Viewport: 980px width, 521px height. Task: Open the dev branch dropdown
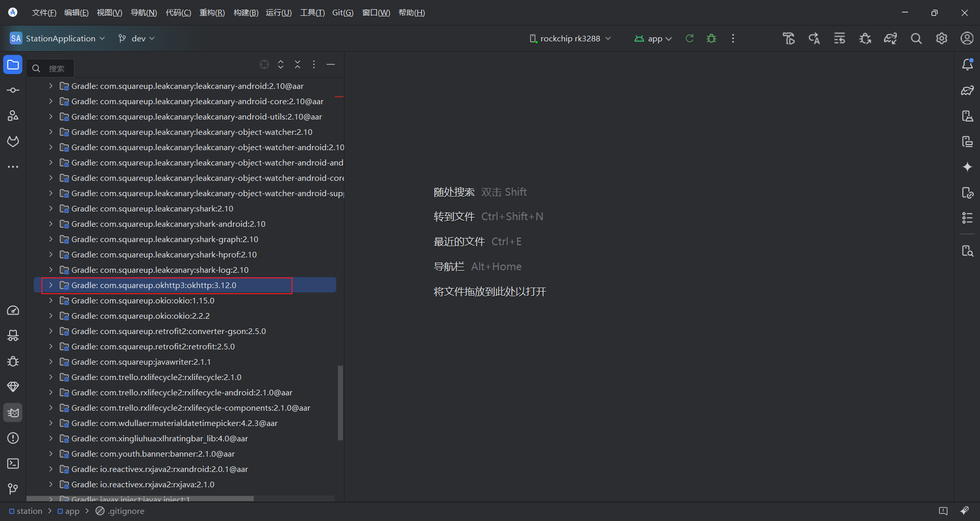point(136,38)
